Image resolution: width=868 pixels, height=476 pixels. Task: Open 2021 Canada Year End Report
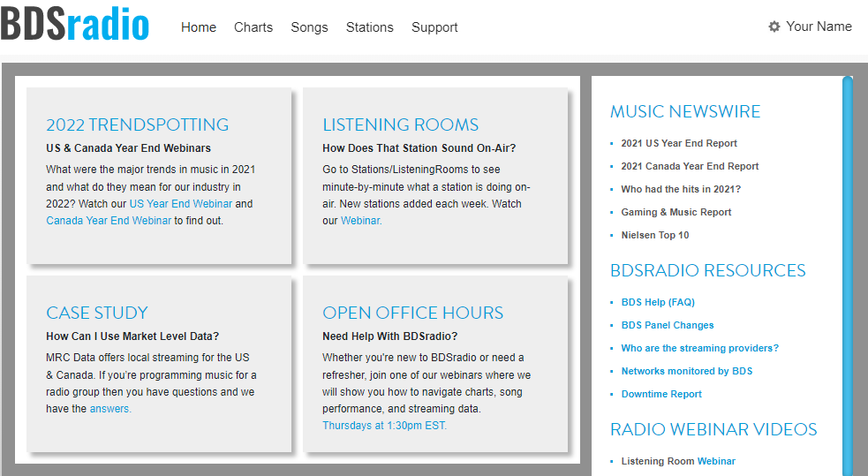point(690,166)
